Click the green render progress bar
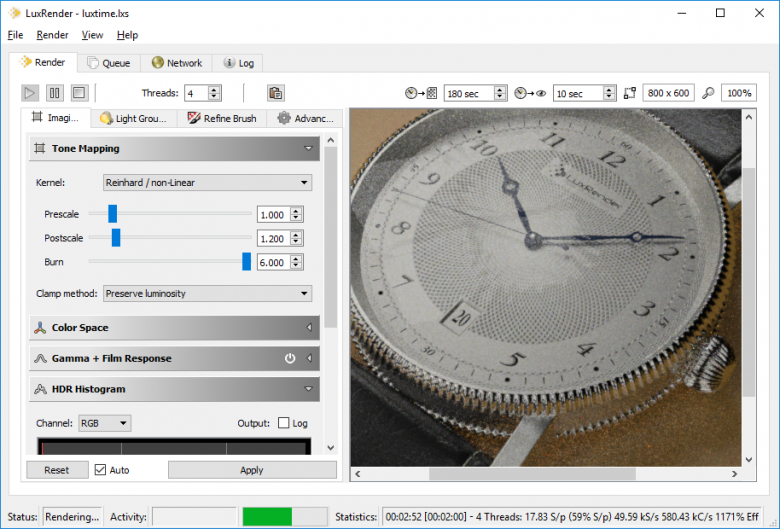This screenshot has height=529, width=780. (x=267, y=517)
